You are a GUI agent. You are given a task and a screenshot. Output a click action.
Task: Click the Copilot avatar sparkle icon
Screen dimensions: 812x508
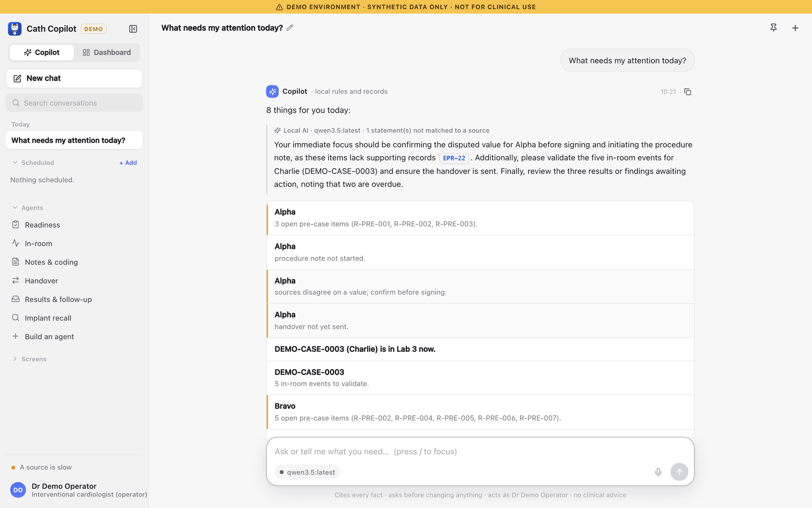pyautogui.click(x=272, y=91)
